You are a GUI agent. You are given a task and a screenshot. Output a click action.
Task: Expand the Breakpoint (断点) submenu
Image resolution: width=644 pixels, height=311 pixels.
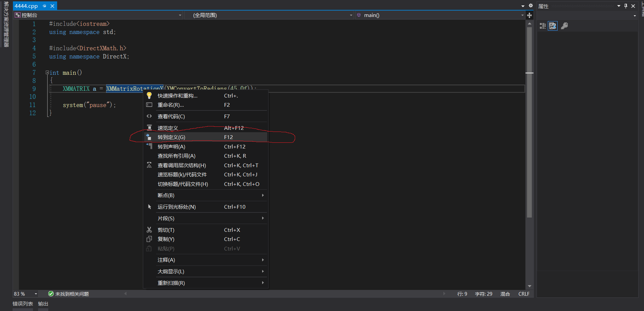[x=206, y=195]
